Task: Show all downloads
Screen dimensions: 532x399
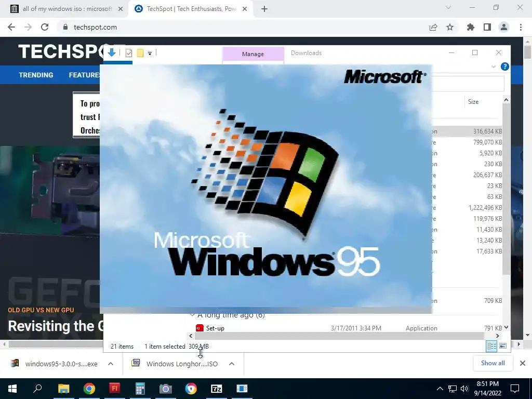Action: click(493, 363)
